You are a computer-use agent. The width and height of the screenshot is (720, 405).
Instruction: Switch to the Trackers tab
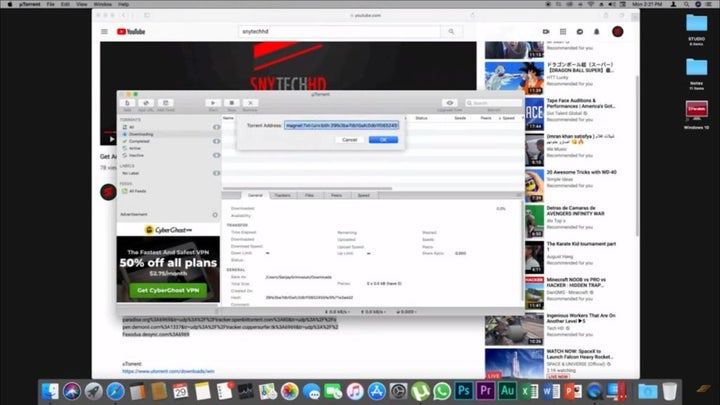282,195
